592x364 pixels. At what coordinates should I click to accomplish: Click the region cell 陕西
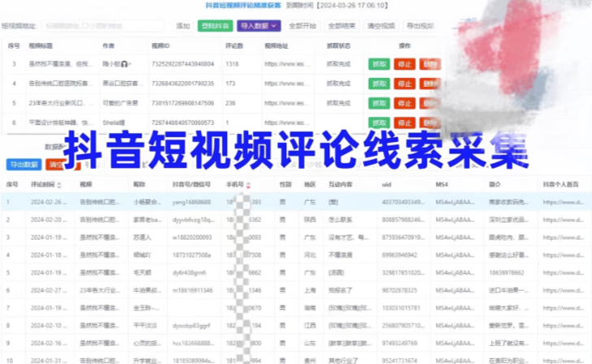pyautogui.click(x=310, y=220)
